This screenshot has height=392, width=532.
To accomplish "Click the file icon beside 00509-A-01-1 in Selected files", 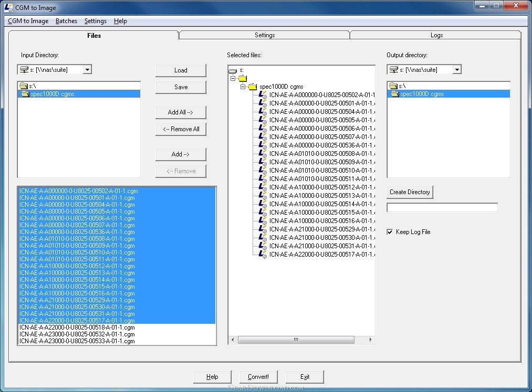I will click(263, 162).
